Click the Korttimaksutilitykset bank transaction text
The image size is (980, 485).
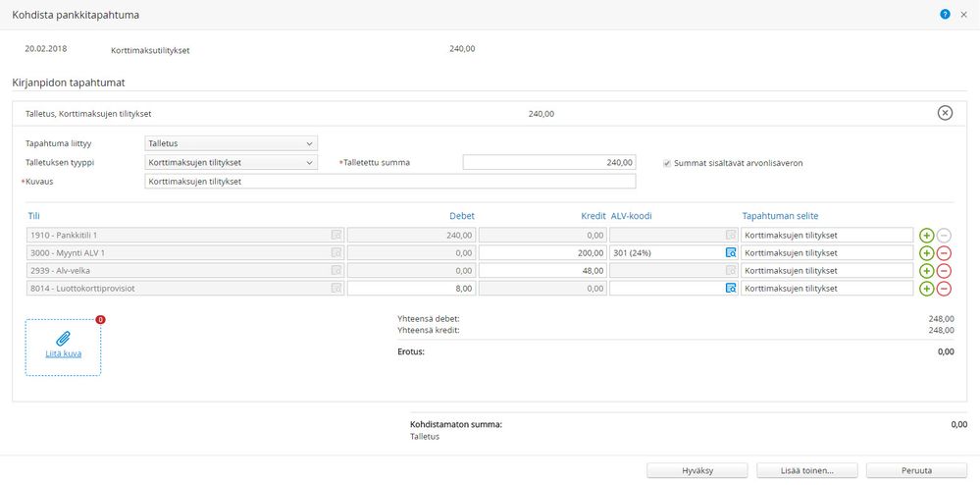(x=150, y=51)
